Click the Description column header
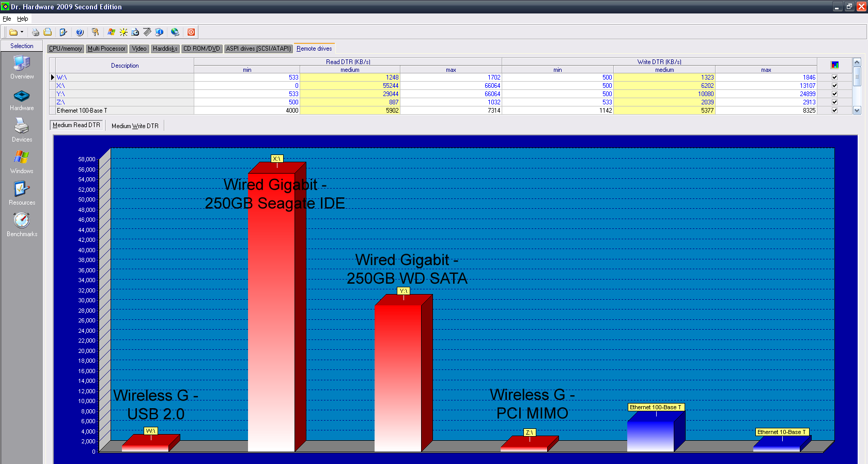The image size is (868, 464). [125, 66]
